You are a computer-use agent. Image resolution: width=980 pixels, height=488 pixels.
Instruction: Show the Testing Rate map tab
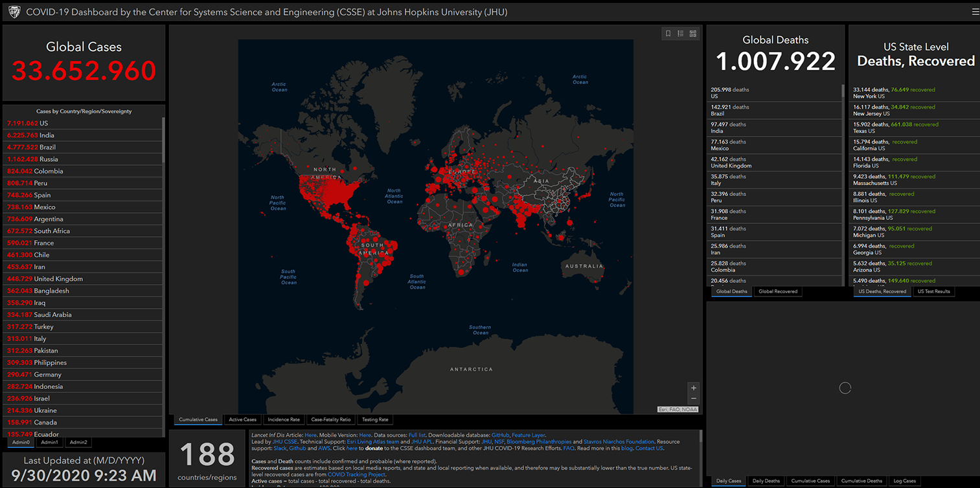click(375, 419)
